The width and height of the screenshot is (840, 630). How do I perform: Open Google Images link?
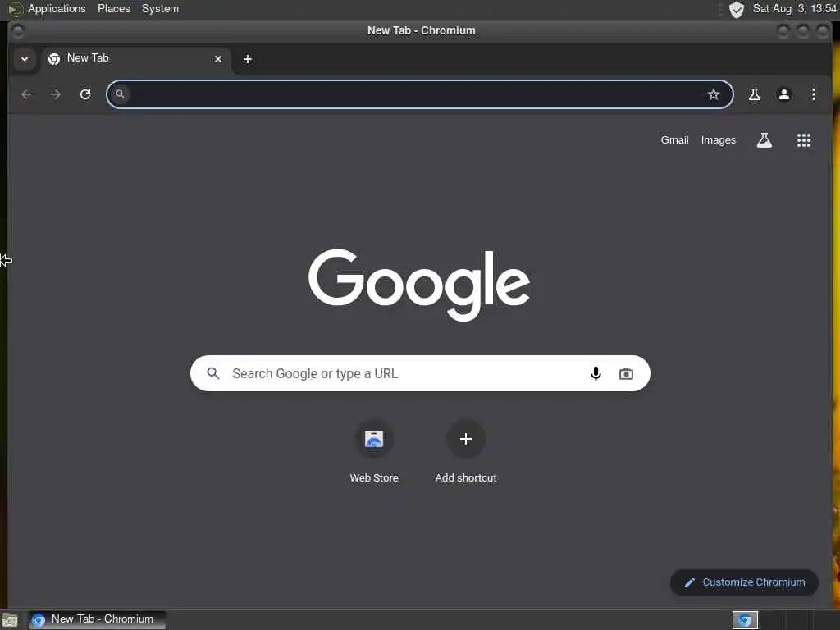click(x=719, y=139)
